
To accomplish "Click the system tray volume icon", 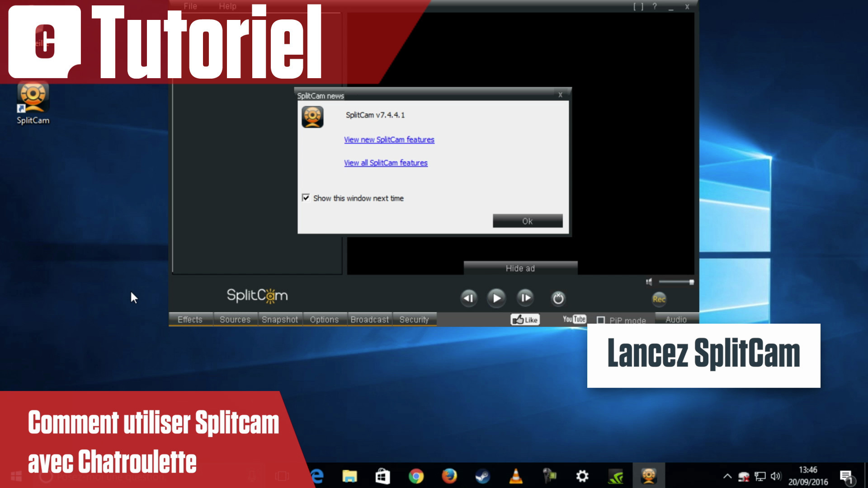I will [x=776, y=476].
